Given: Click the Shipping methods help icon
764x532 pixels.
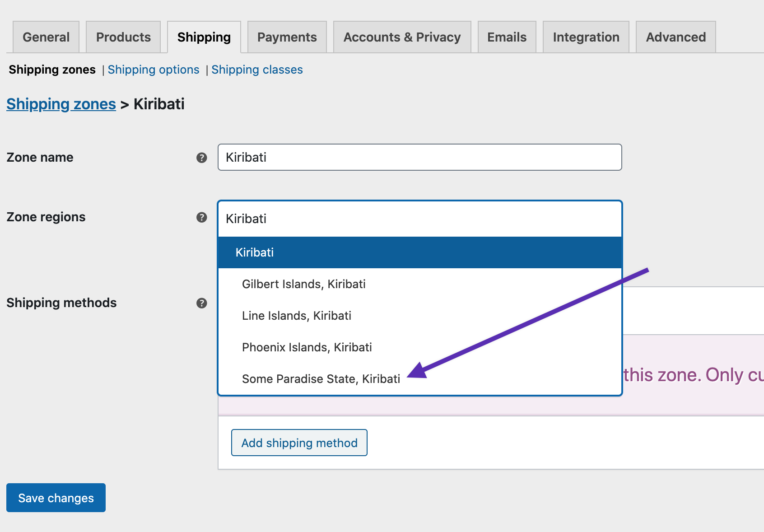Looking at the screenshot, I should tap(201, 303).
